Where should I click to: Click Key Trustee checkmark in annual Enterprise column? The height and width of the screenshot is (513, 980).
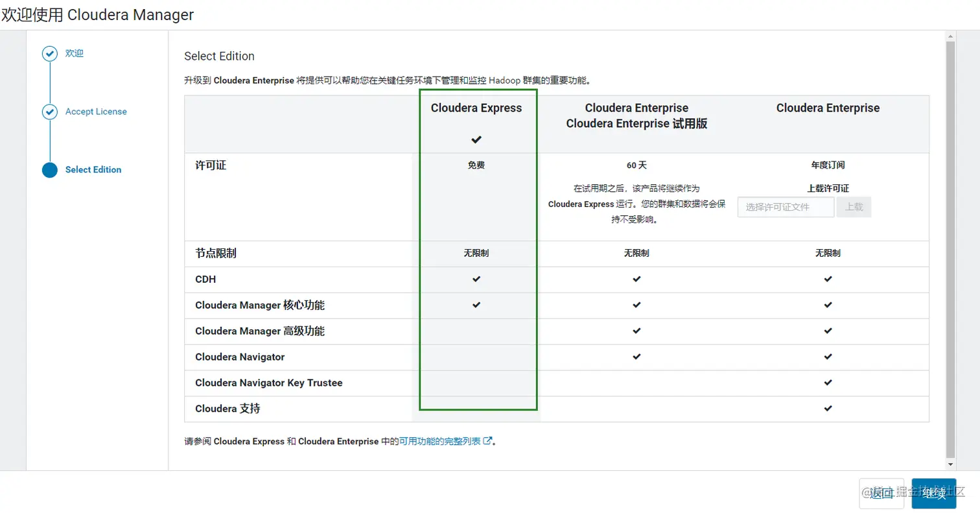coord(828,383)
